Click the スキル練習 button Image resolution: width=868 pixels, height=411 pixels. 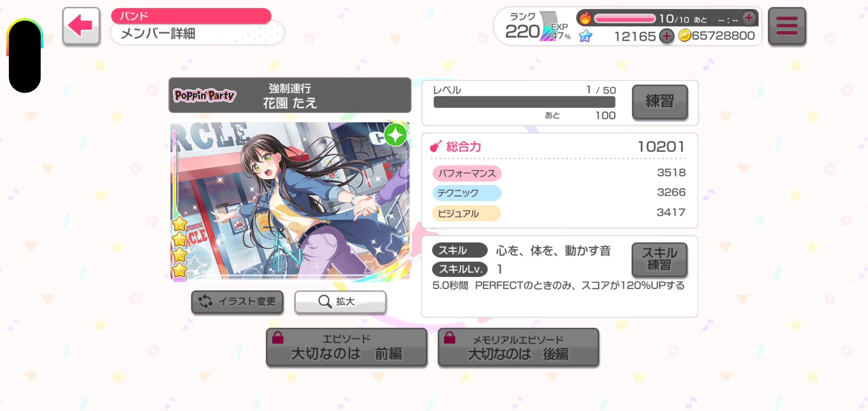[659, 259]
